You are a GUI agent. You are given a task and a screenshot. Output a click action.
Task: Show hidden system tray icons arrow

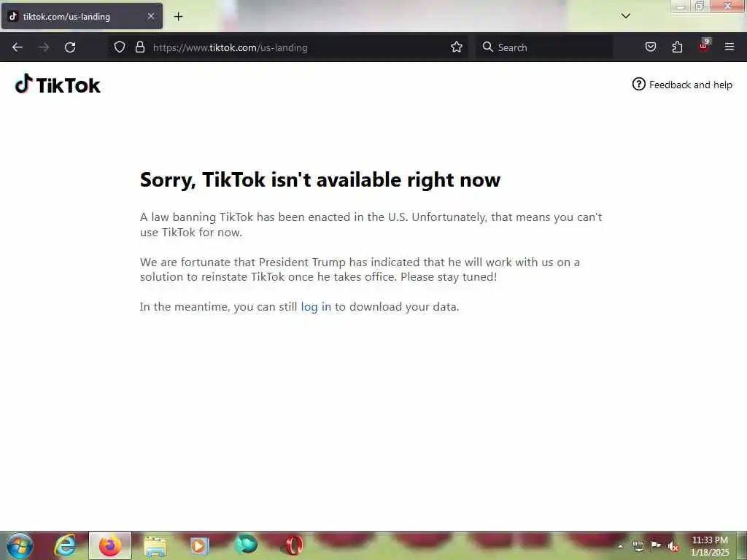tap(620, 546)
